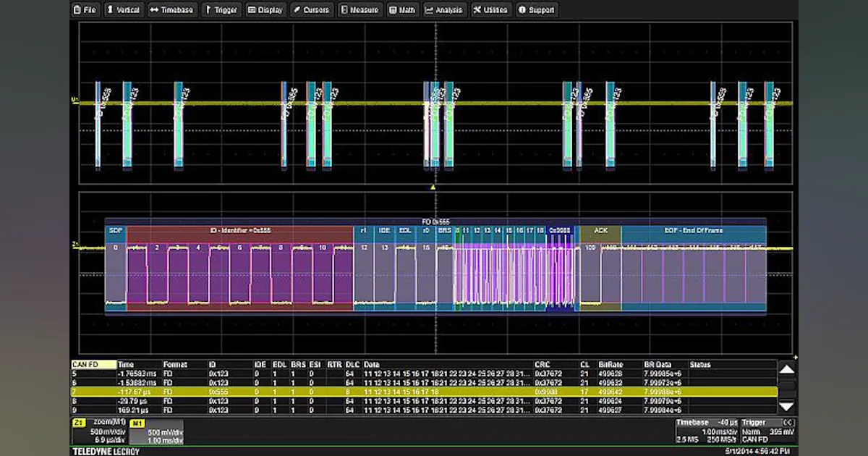Click CRC value 0x9988 in table
Image resolution: width=868 pixels, height=456 pixels.
coord(545,391)
